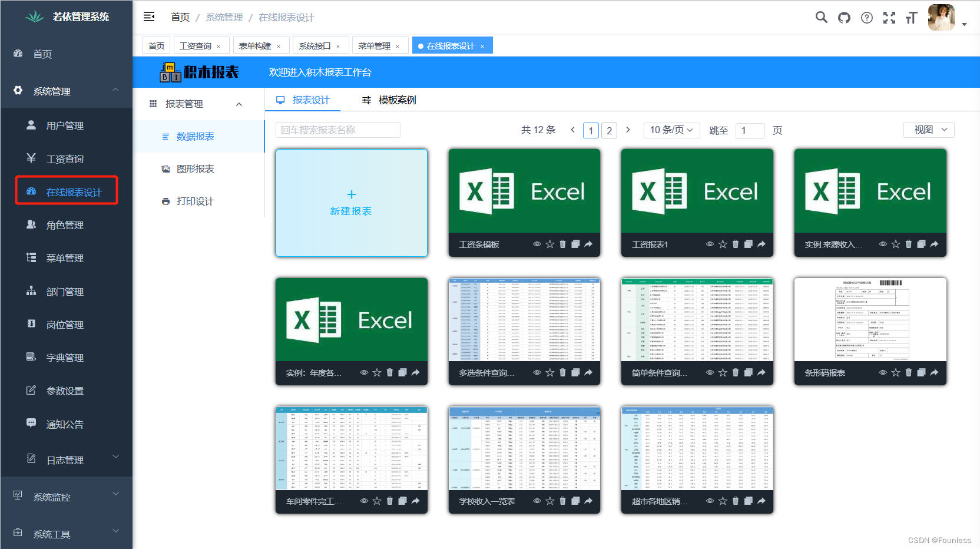Create a report with 新建报表 card
The image size is (980, 549).
click(351, 203)
